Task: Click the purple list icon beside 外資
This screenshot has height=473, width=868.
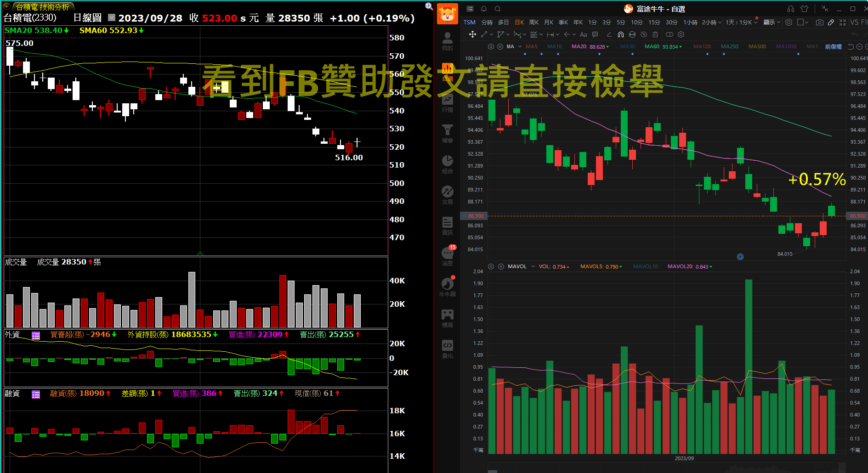Action: coord(36,336)
